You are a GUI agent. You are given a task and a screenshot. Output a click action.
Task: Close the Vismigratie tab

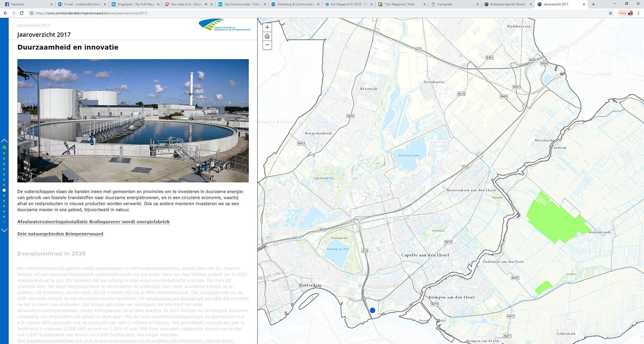pos(478,4)
